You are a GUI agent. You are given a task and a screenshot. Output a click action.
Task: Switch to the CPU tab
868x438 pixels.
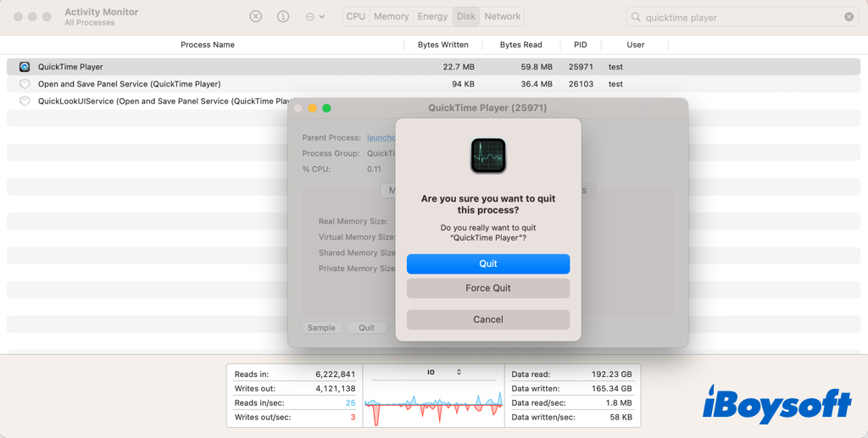356,16
